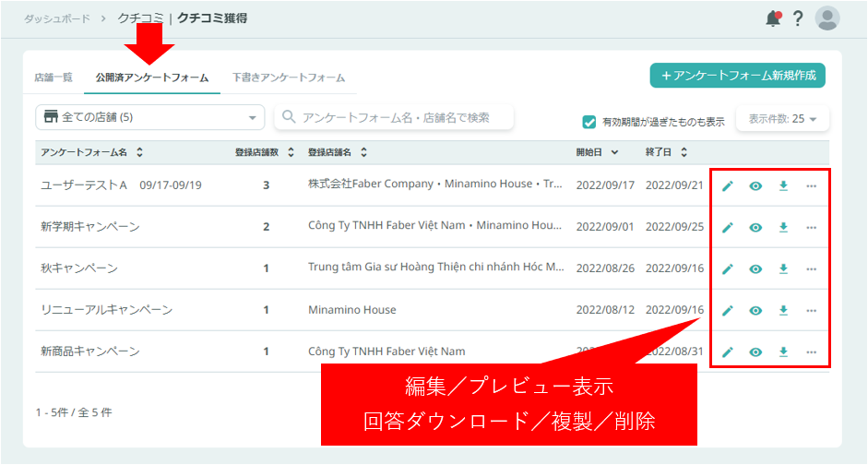Click edit pencil for 新商品キャンペーン row
This screenshot has width=868, height=465.
click(728, 352)
